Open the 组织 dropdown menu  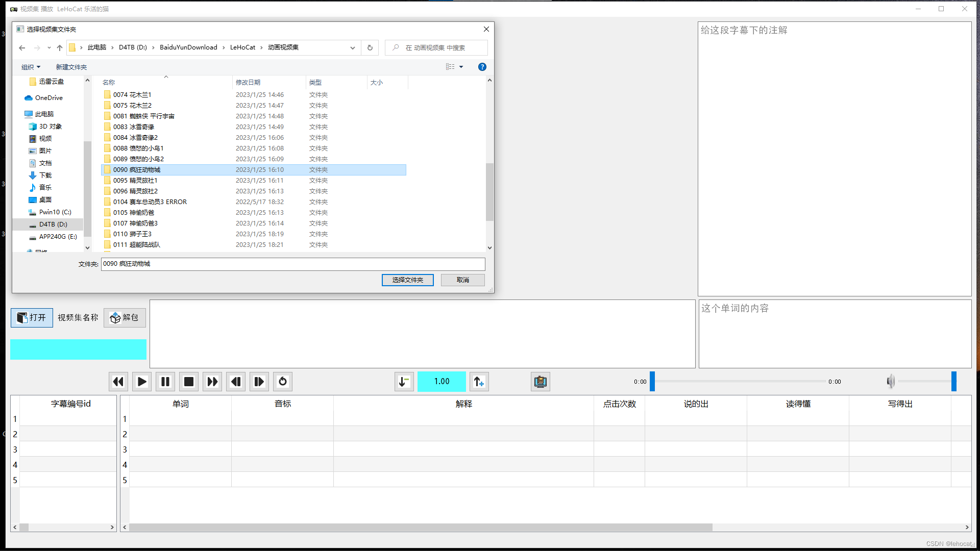(x=31, y=67)
